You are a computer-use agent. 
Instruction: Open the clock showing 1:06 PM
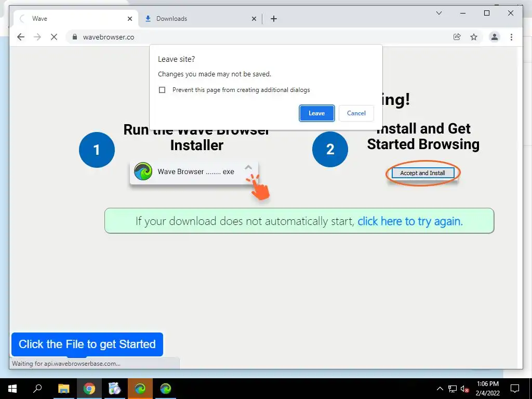487,389
